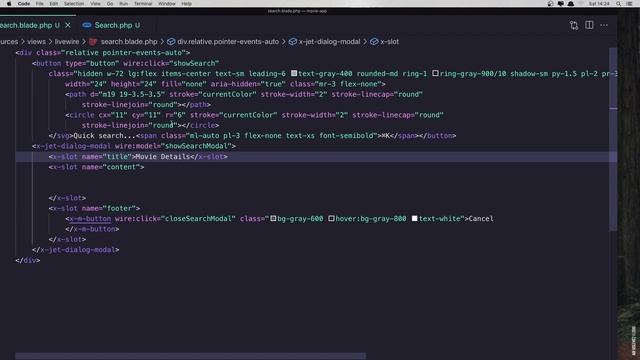Click cube icon beside x-jet-dialog-modal breadcrumb
The height and width of the screenshot is (360, 640).
(x=293, y=42)
